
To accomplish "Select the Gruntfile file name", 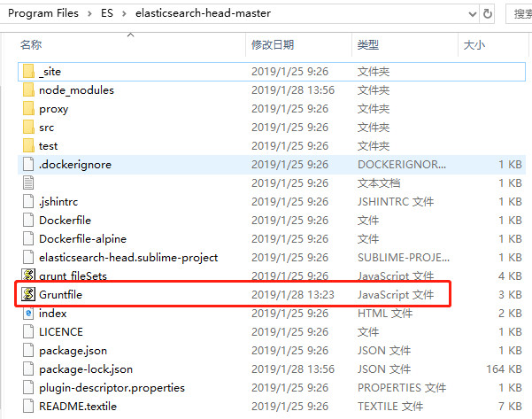I will point(60,294).
